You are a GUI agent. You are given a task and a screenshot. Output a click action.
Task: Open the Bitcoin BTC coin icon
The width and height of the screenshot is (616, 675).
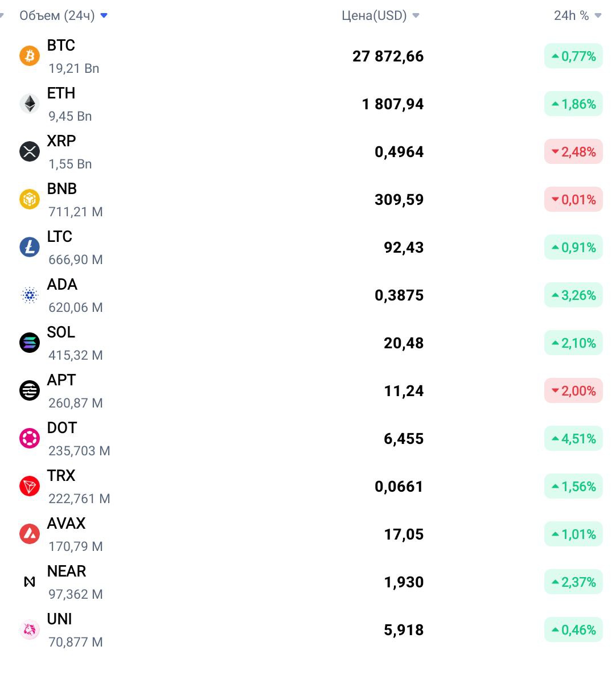30,56
